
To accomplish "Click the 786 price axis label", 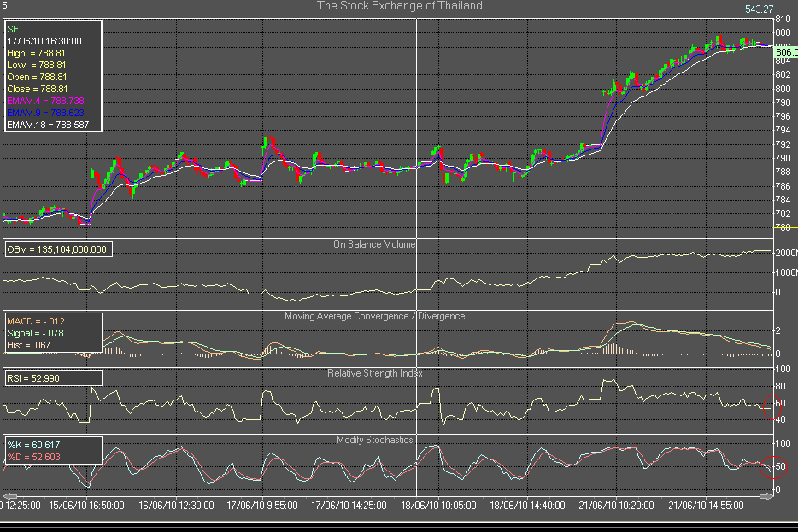I will (x=783, y=186).
